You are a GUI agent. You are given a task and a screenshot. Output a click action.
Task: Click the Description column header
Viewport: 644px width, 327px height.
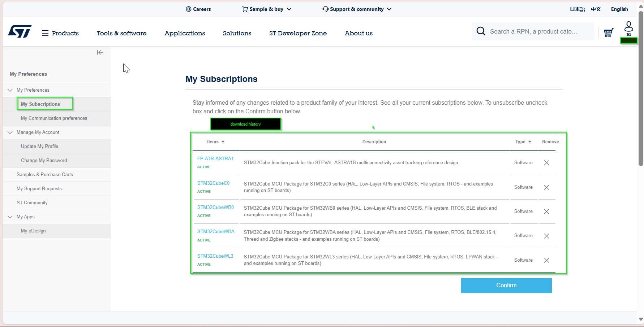pos(374,142)
